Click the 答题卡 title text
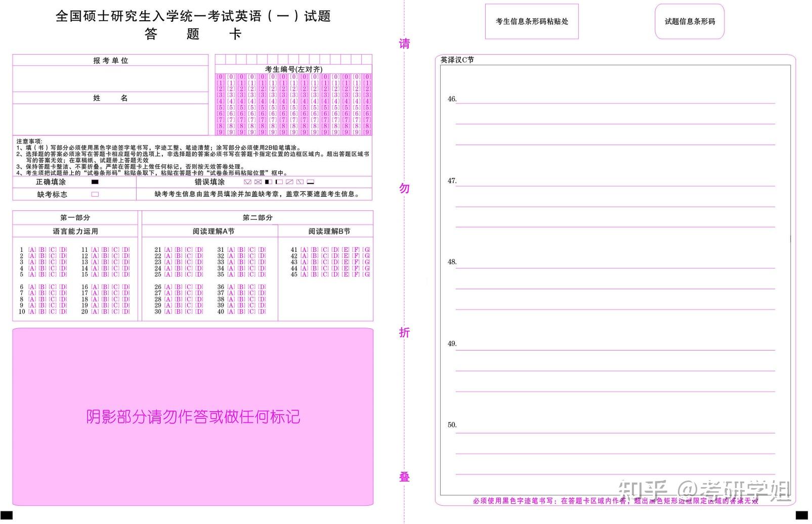 coord(193,34)
